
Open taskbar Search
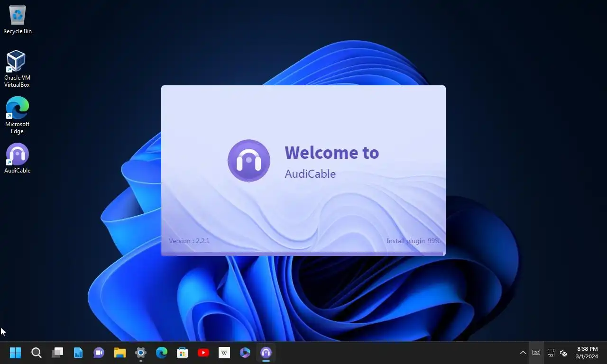pos(37,353)
